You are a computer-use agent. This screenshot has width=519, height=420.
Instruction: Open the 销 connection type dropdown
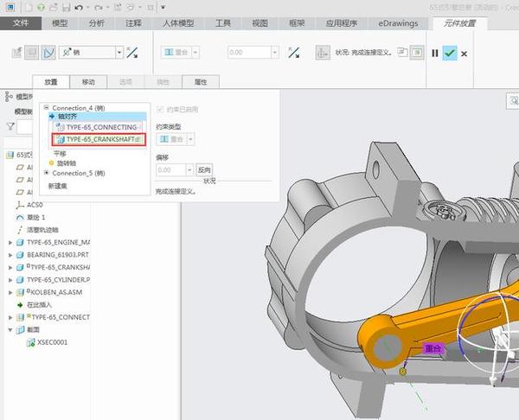coord(119,53)
